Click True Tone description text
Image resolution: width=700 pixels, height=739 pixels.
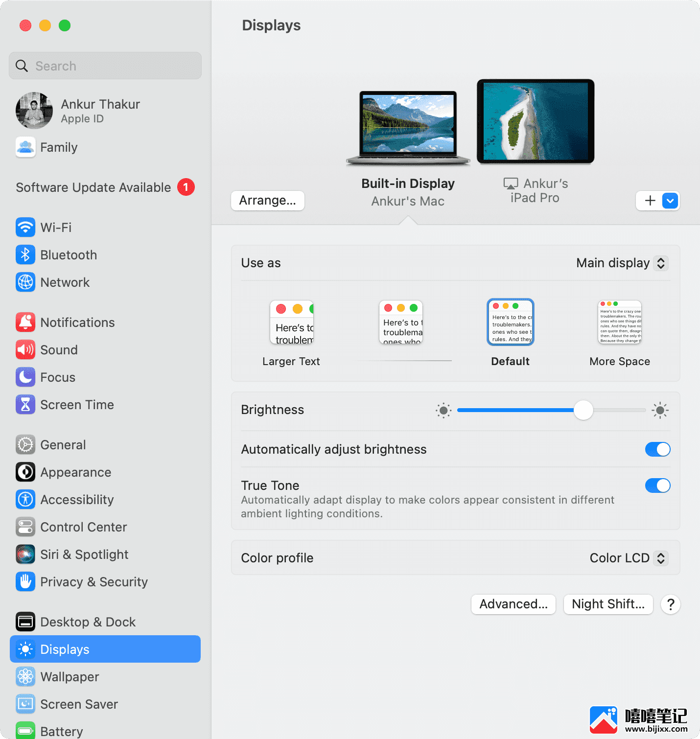(428, 507)
